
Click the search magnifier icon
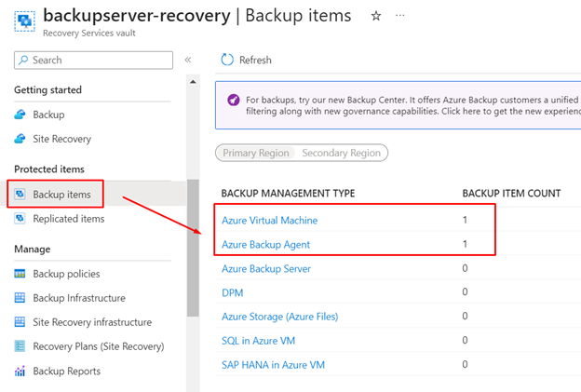23,60
